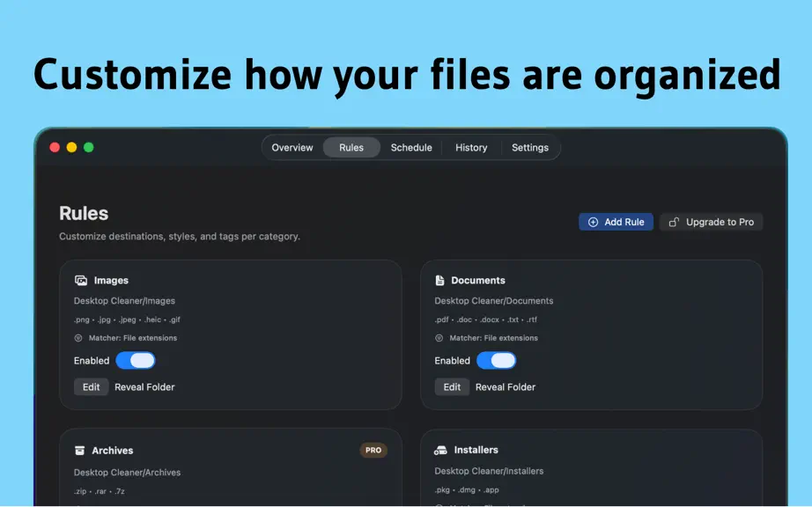Image resolution: width=812 pixels, height=507 pixels.
Task: Click the Documents card title
Action: coord(478,281)
